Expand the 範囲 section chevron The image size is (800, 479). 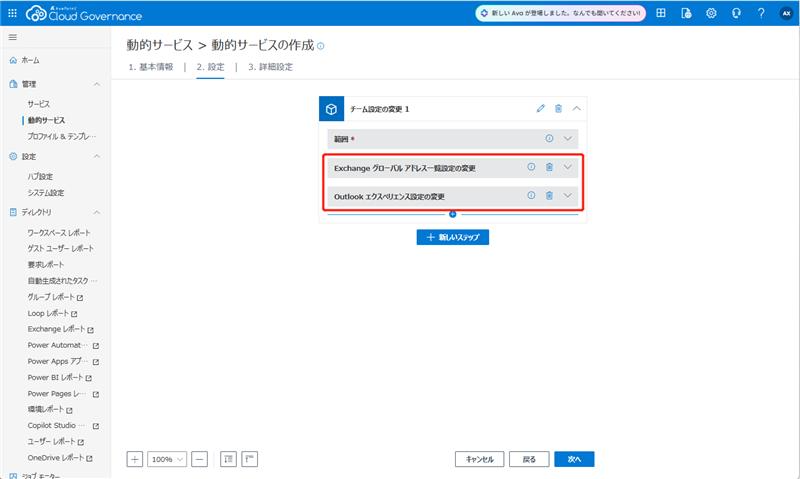[568, 139]
